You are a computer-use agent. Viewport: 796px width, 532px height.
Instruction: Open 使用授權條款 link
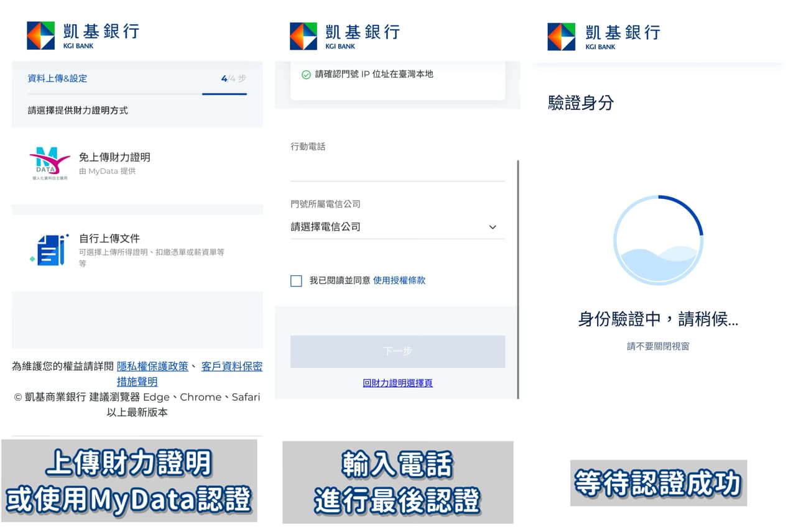coord(399,280)
